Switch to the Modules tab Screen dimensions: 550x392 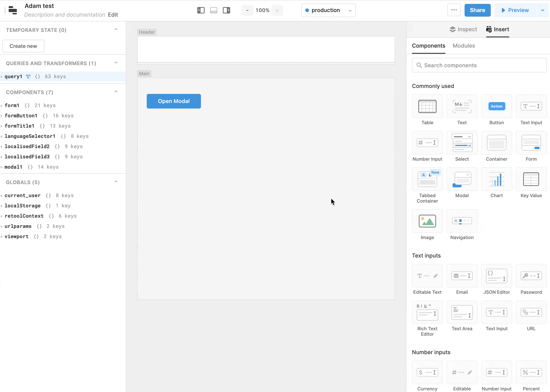463,45
